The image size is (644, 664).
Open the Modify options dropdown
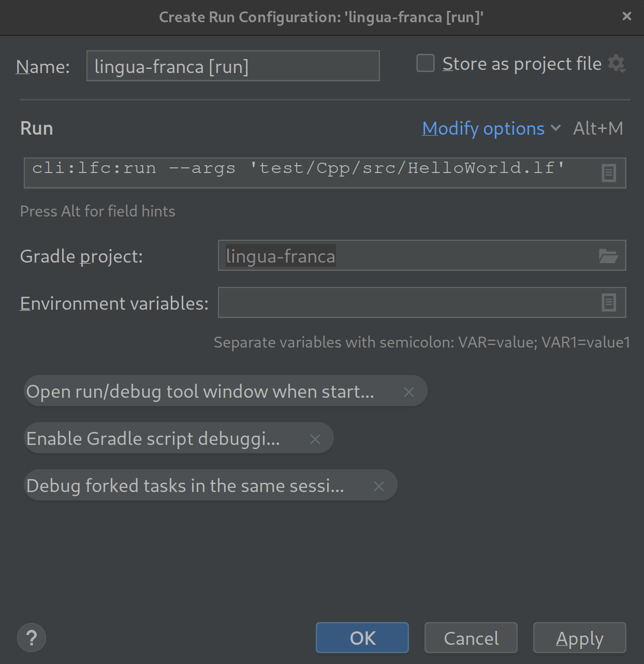click(483, 128)
